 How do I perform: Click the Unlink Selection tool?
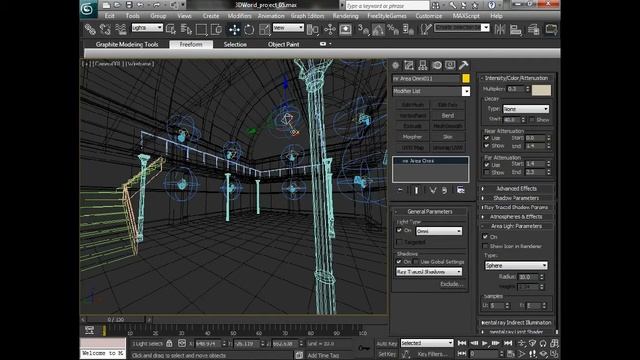[105, 29]
